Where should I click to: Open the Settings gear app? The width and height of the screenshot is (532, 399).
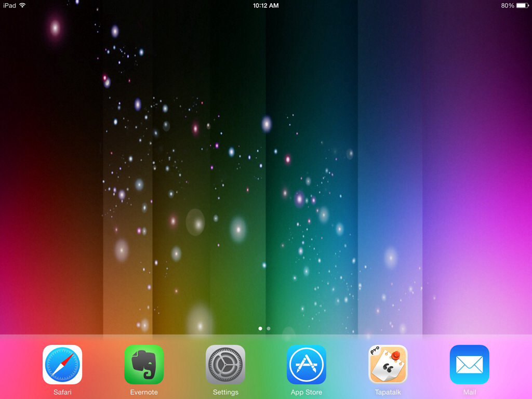coord(225,365)
